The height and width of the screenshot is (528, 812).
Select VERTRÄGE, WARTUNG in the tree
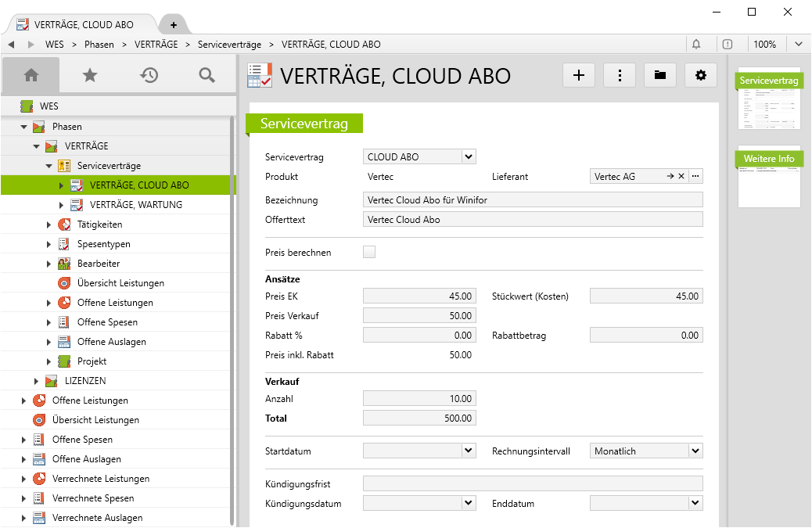[x=135, y=205]
